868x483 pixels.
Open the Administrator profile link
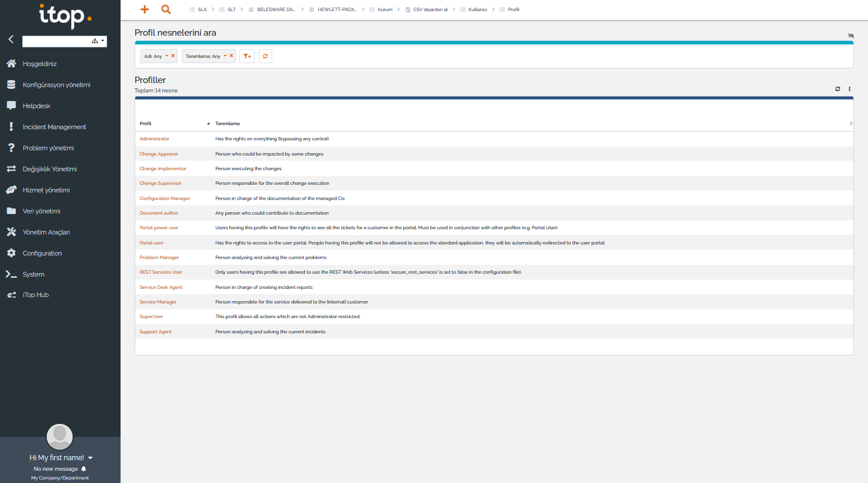155,139
